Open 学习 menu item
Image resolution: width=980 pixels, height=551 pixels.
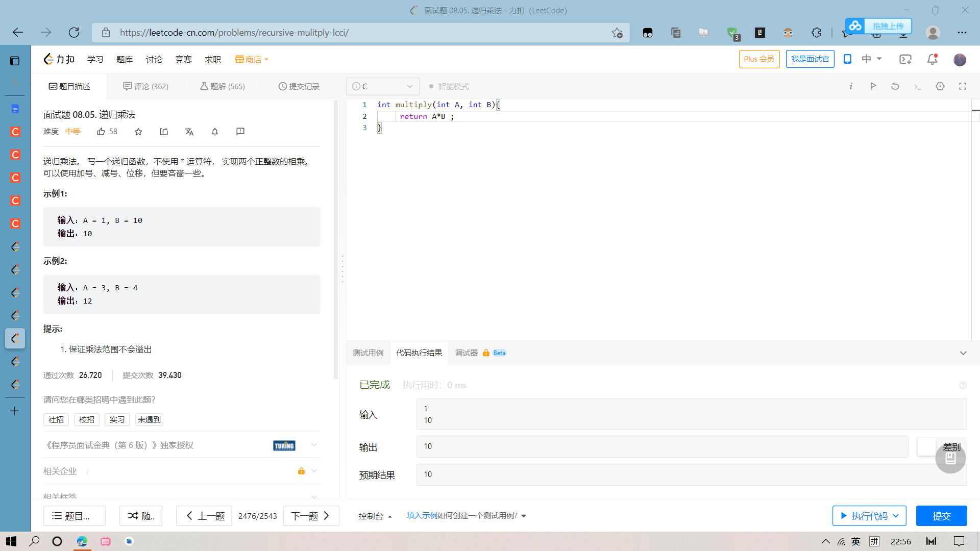pyautogui.click(x=95, y=59)
